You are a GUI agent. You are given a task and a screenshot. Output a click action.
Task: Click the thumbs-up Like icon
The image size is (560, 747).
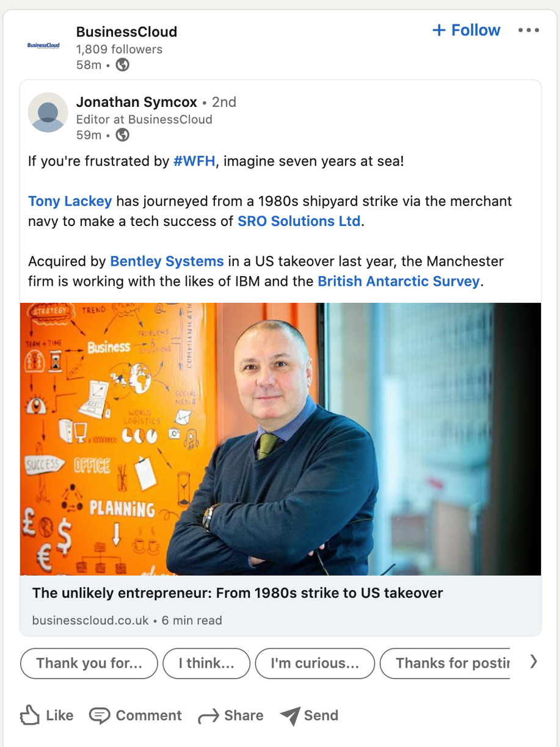(29, 715)
